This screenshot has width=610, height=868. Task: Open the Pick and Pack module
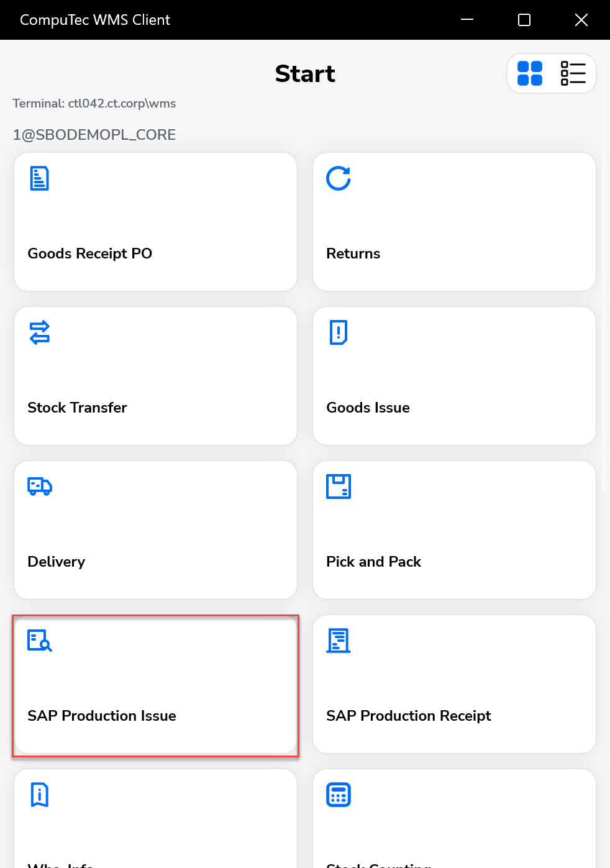tap(454, 530)
